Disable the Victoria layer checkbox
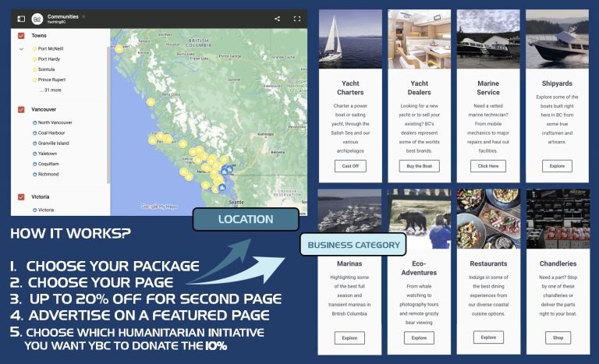Viewport: 599px width, 364px height. pyautogui.click(x=21, y=197)
